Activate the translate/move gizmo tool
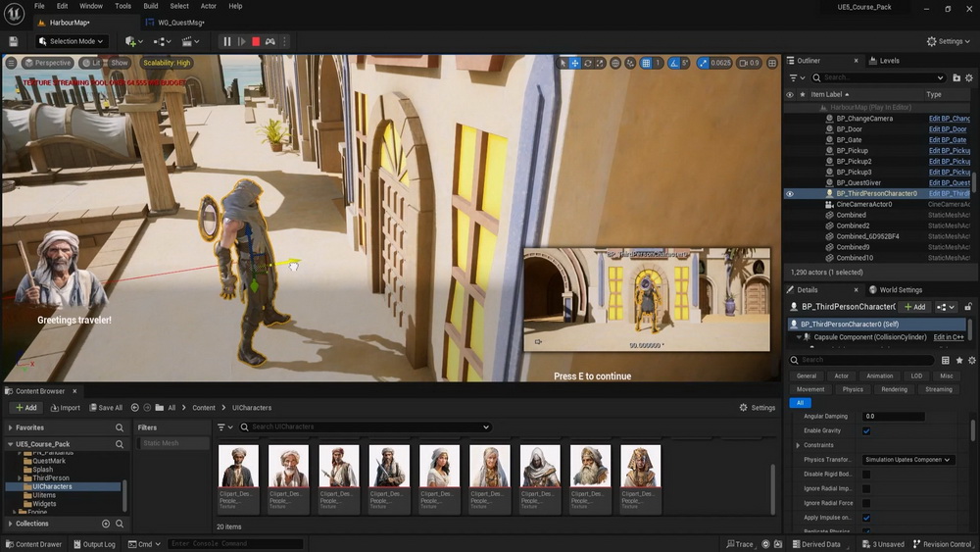Image resolution: width=980 pixels, height=552 pixels. [x=575, y=63]
